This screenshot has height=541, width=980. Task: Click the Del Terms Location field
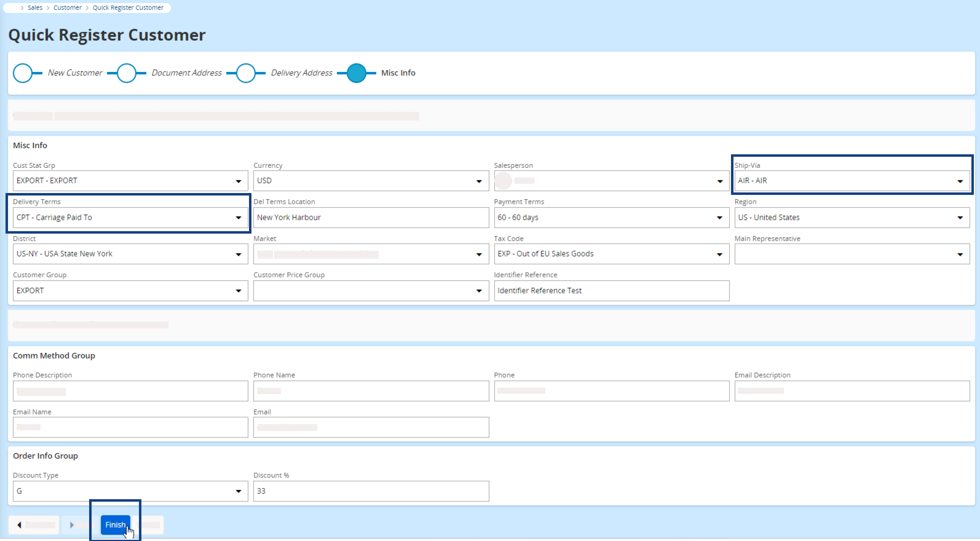(370, 218)
